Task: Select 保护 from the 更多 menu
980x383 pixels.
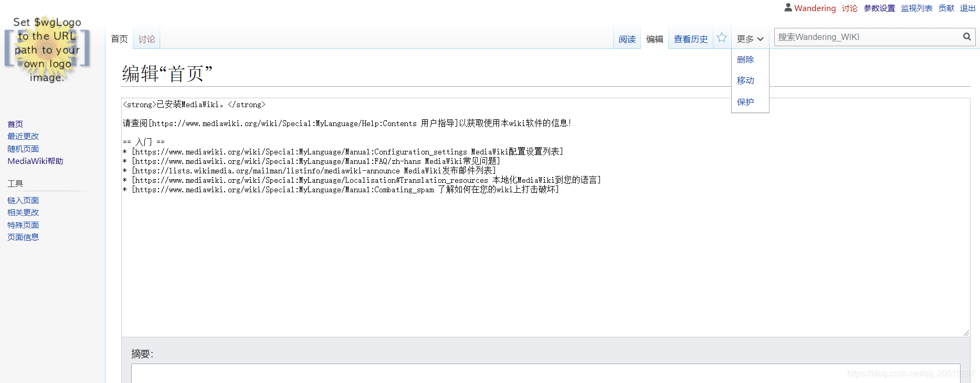Action: 745,102
